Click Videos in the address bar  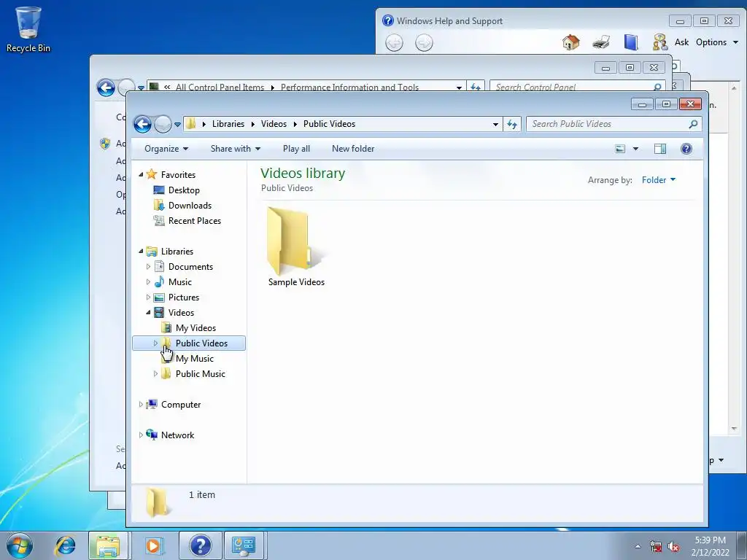click(274, 124)
